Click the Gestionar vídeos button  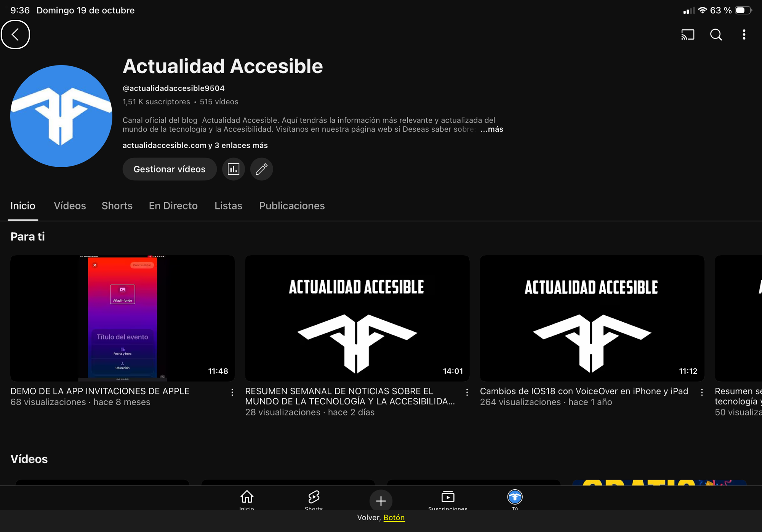click(169, 169)
